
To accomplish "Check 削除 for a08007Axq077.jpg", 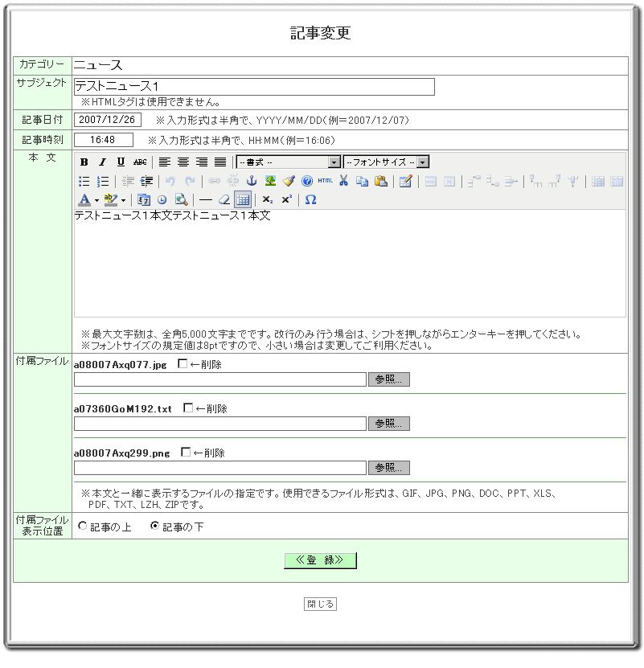I will 183,363.
